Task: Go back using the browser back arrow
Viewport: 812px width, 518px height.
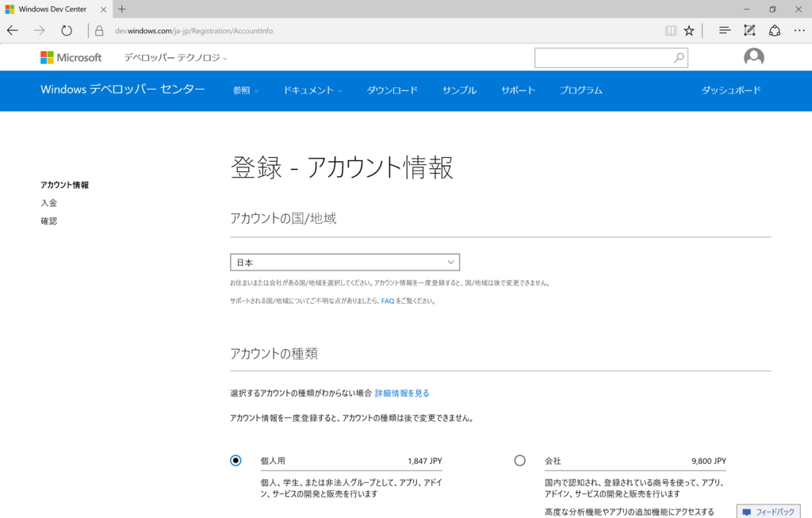Action: click(13, 31)
